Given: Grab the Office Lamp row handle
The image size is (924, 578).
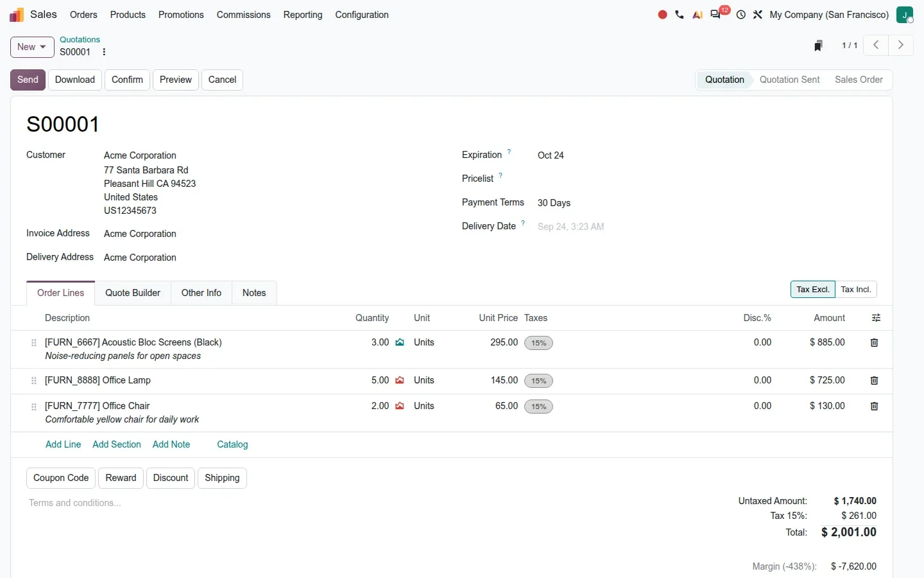Looking at the screenshot, I should pyautogui.click(x=34, y=381).
